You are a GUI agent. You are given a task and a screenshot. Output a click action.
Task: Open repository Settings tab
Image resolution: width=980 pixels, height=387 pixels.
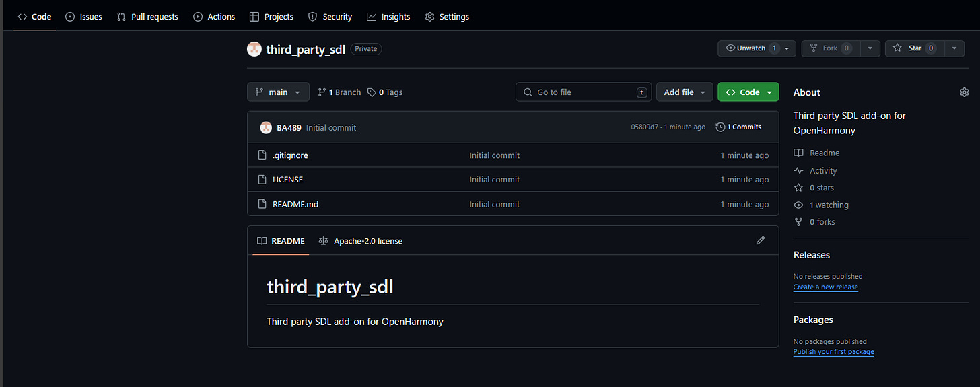coord(448,17)
